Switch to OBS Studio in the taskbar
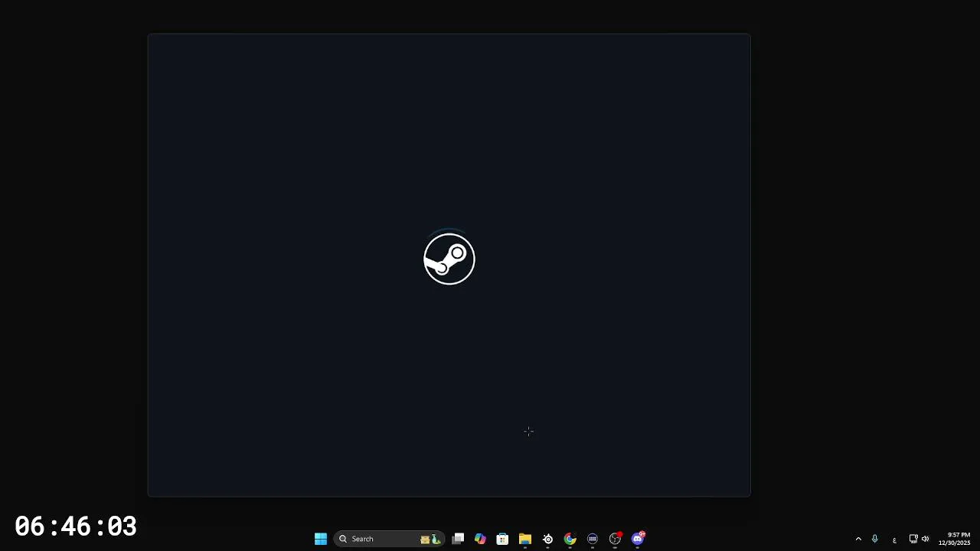 coord(615,539)
